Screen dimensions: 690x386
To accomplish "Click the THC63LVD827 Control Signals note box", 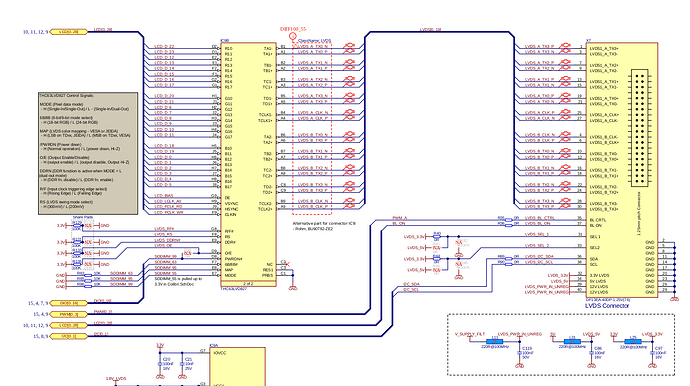I will [88, 153].
